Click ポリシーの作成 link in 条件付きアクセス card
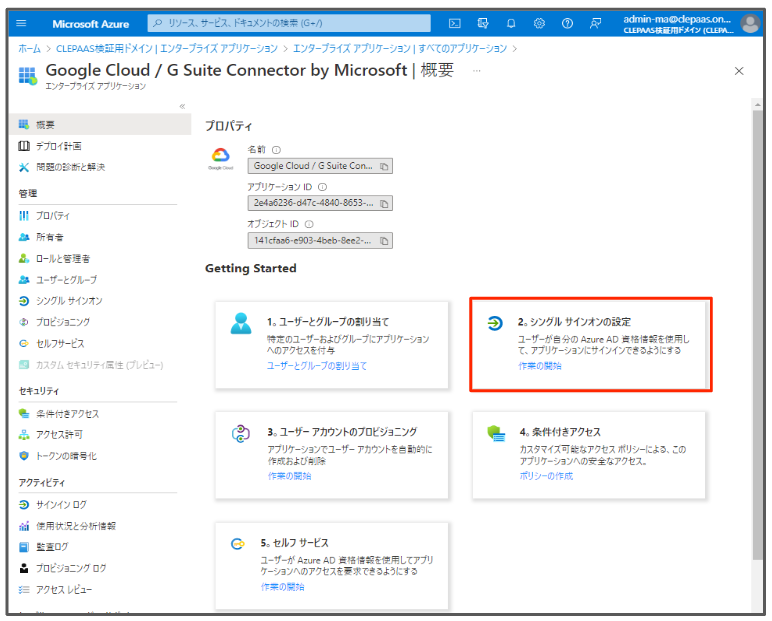This screenshot has height=621, width=772. 545,475
